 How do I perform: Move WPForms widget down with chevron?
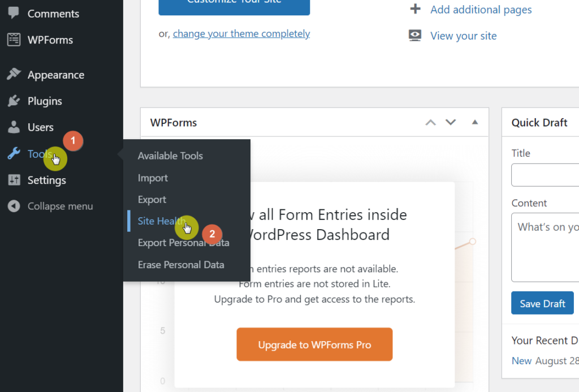451,122
